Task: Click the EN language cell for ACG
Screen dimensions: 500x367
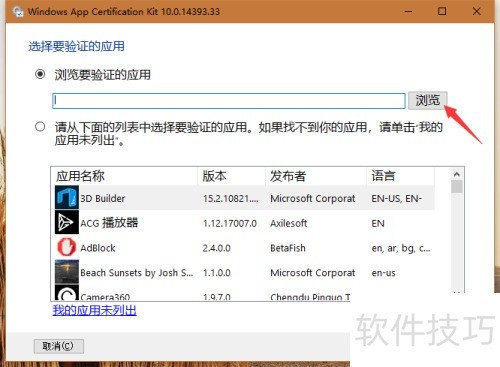Action: (x=378, y=223)
